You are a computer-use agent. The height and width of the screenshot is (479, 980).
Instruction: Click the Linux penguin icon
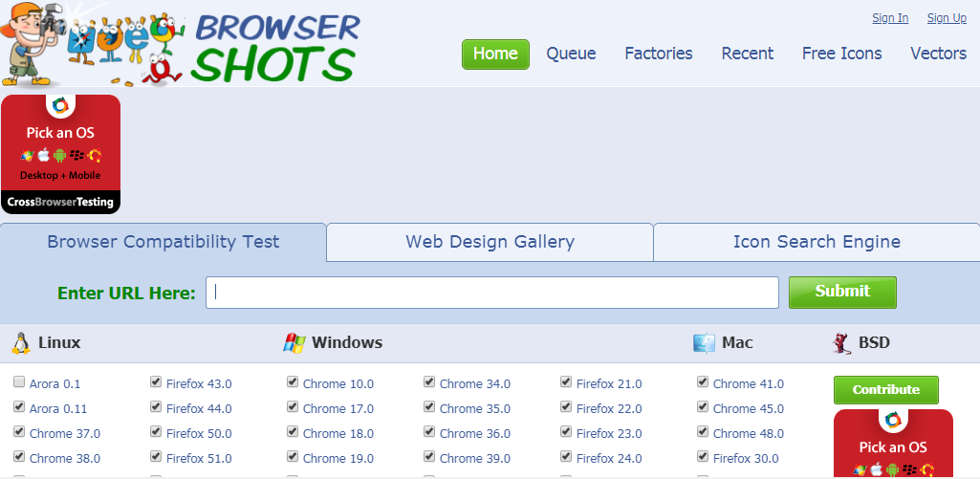21,343
